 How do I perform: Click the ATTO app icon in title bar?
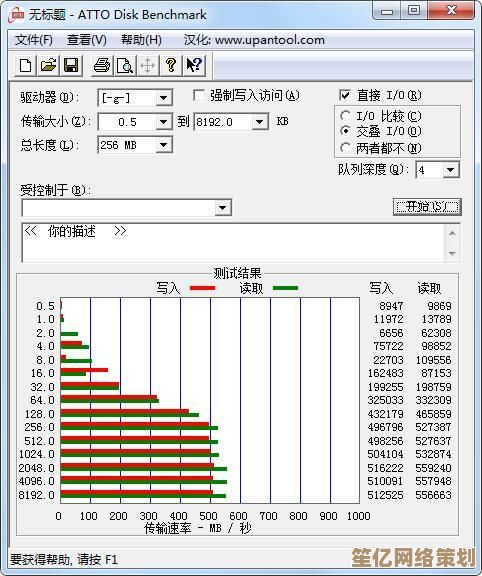tap(17, 15)
